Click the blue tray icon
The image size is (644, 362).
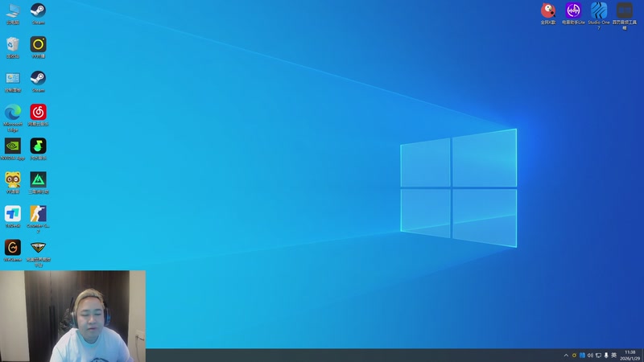tap(582, 356)
